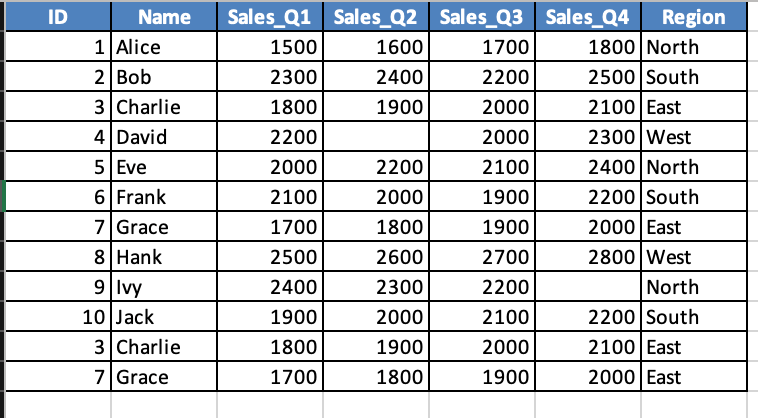Image resolution: width=758 pixels, height=418 pixels.
Task: Select the Sales_Q2 header cell
Action: point(376,17)
